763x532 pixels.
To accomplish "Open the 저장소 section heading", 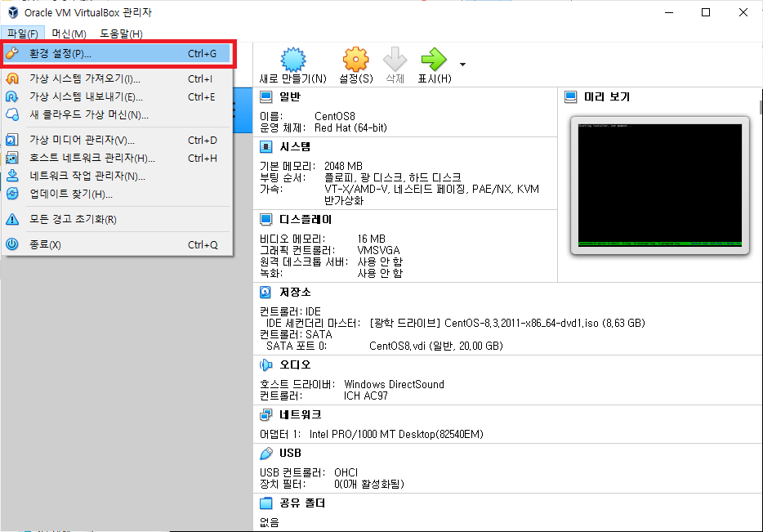I will [295, 292].
